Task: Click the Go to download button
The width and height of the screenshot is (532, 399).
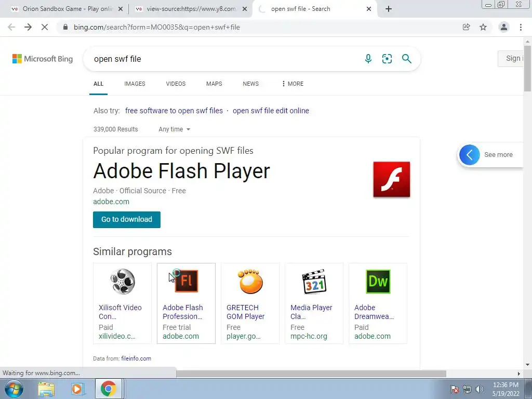Action: click(x=127, y=220)
